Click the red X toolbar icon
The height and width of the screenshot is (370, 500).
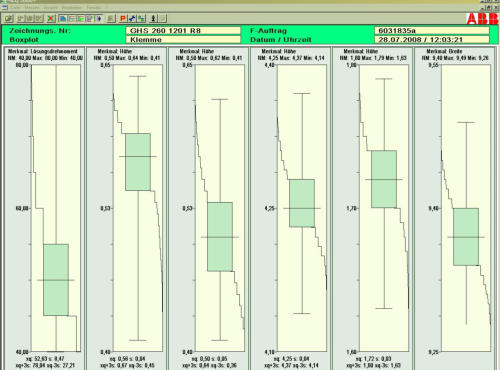click(51, 18)
